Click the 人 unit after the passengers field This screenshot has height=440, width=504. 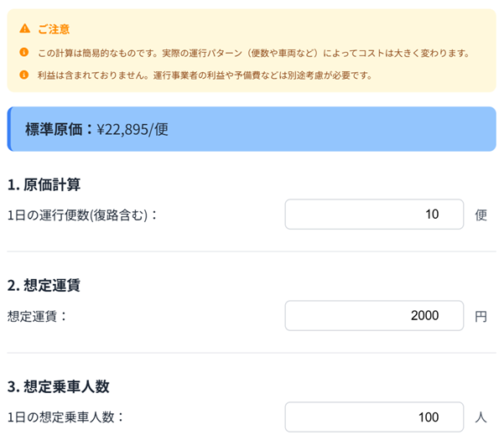[481, 417]
